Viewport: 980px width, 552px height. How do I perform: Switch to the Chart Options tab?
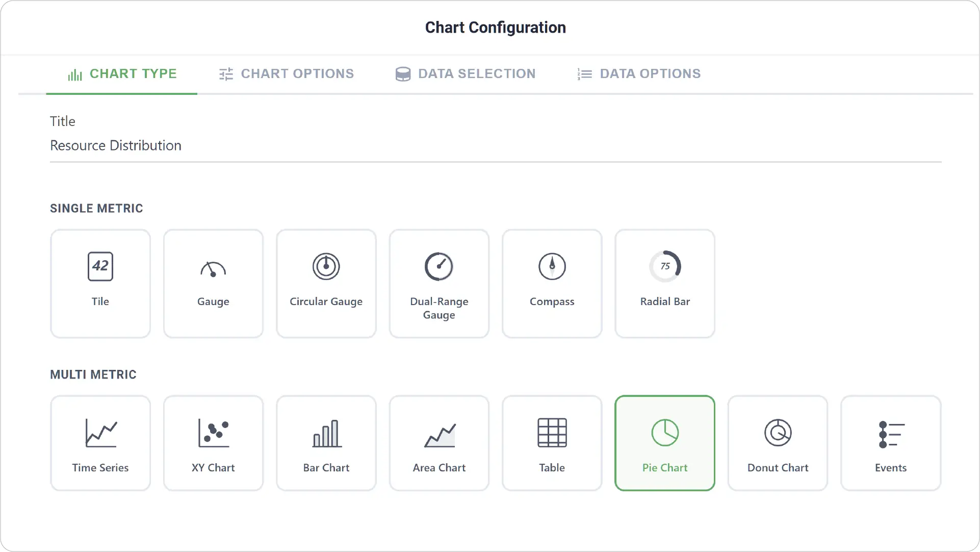pos(286,74)
